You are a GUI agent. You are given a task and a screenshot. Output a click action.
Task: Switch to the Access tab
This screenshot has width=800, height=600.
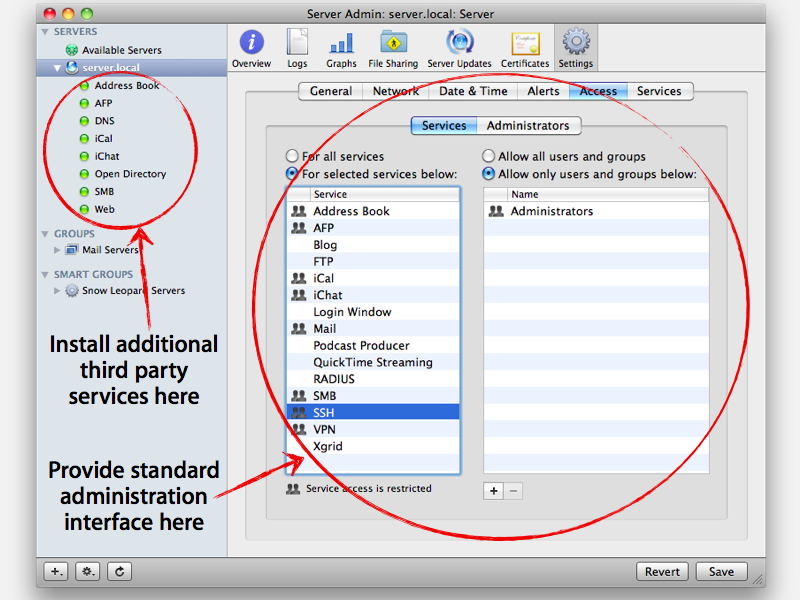click(598, 91)
